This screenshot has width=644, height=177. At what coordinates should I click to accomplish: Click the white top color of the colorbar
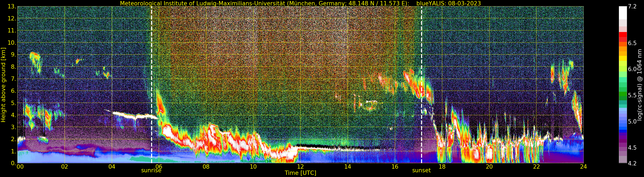tap(623, 12)
